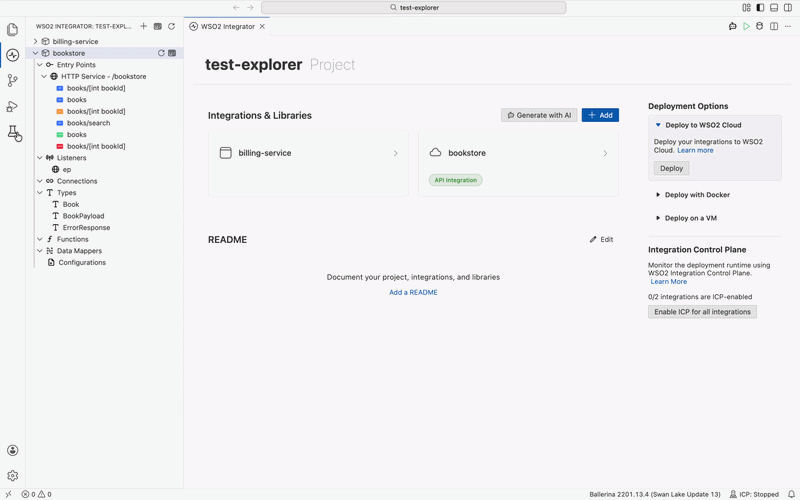Viewport: 800px width, 500px height.
Task: Open the notifications bell in status bar
Action: pyautogui.click(x=791, y=494)
